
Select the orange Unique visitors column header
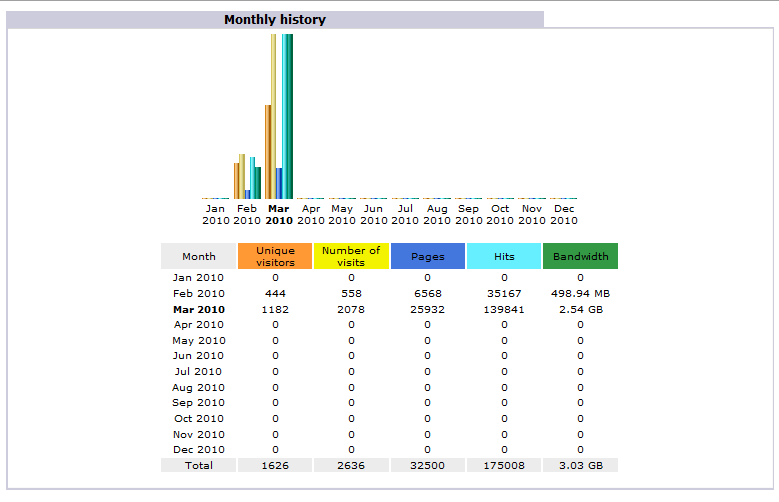click(275, 256)
